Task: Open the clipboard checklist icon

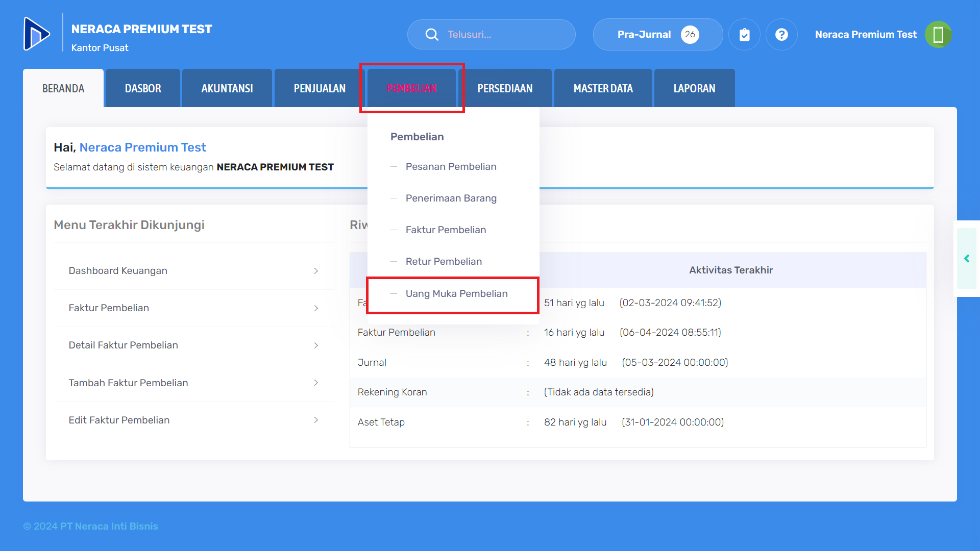Action: [x=744, y=35]
